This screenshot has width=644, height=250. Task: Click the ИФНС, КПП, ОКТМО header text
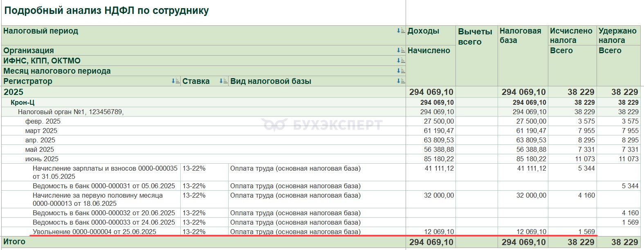pos(42,61)
